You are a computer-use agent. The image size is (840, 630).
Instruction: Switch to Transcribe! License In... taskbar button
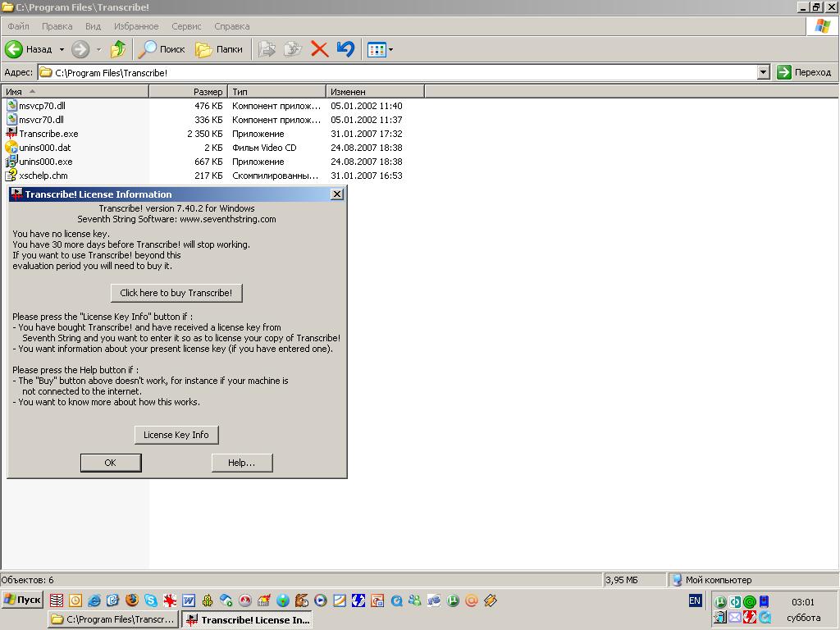(x=247, y=619)
